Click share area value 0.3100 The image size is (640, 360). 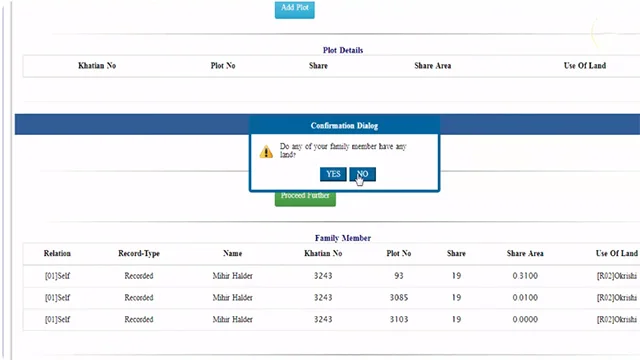tap(525, 276)
